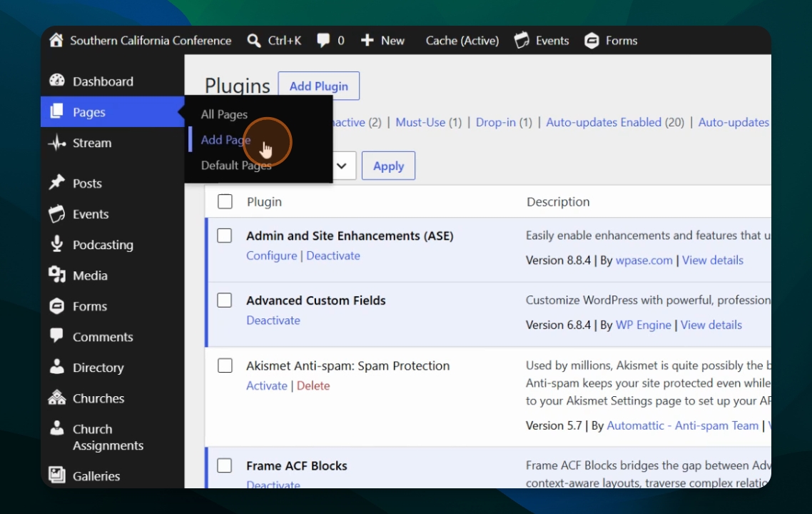Click the Comments bubble icon in sidebar
Image resolution: width=812 pixels, height=514 pixels.
57,336
